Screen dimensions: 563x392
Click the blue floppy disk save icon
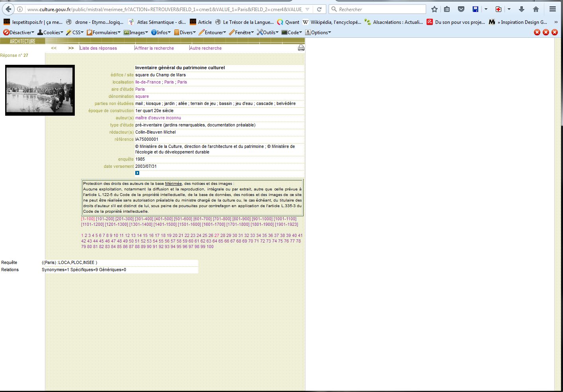(x=475, y=9)
